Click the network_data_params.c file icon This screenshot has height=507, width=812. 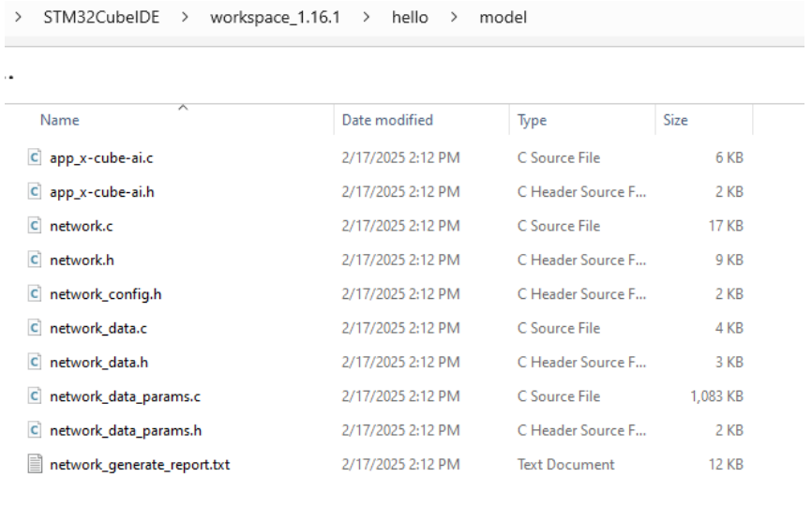click(x=34, y=396)
